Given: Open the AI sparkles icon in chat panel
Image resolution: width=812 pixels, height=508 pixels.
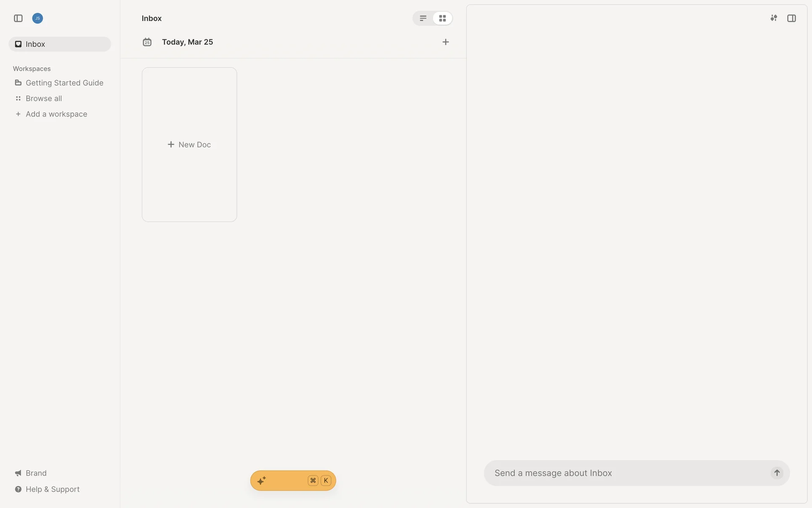Looking at the screenshot, I should pyautogui.click(x=774, y=18).
